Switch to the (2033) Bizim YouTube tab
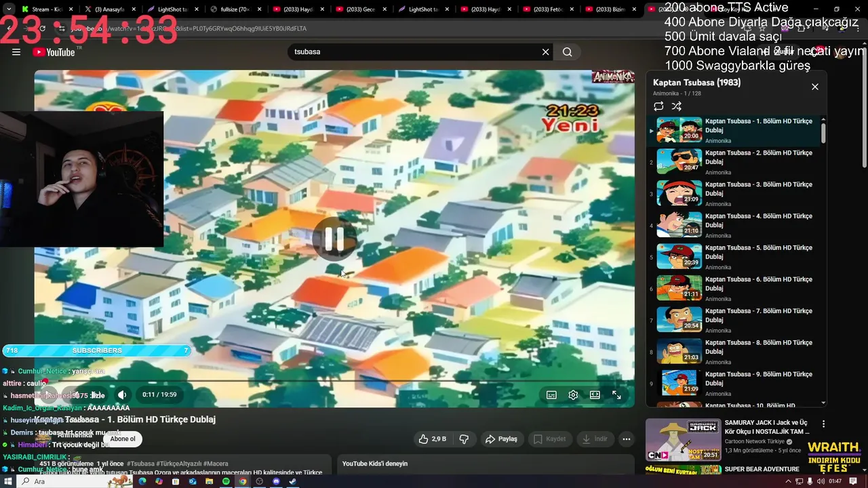 click(x=610, y=9)
